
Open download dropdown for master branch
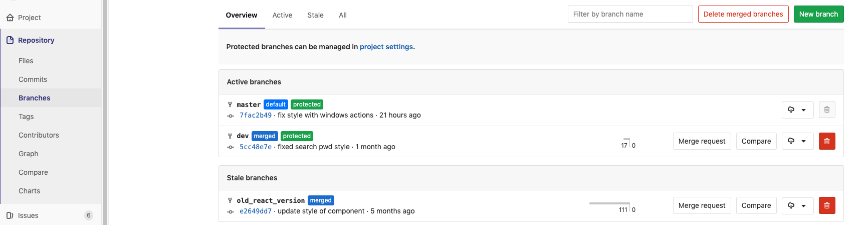(797, 109)
